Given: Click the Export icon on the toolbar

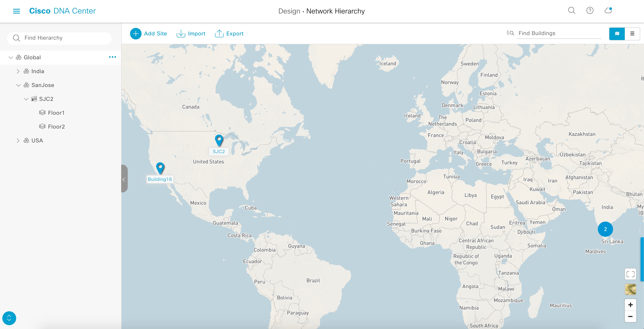Looking at the screenshot, I should [x=219, y=33].
